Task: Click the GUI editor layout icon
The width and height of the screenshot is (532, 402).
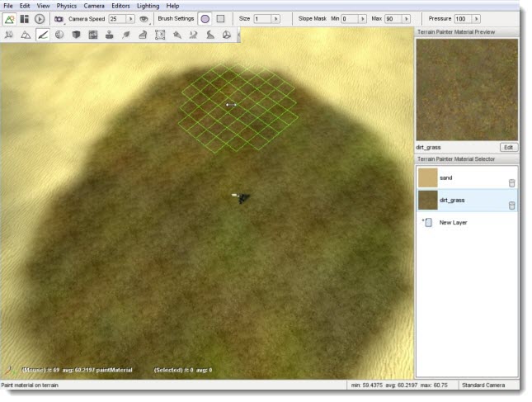Action: pyautogui.click(x=24, y=18)
